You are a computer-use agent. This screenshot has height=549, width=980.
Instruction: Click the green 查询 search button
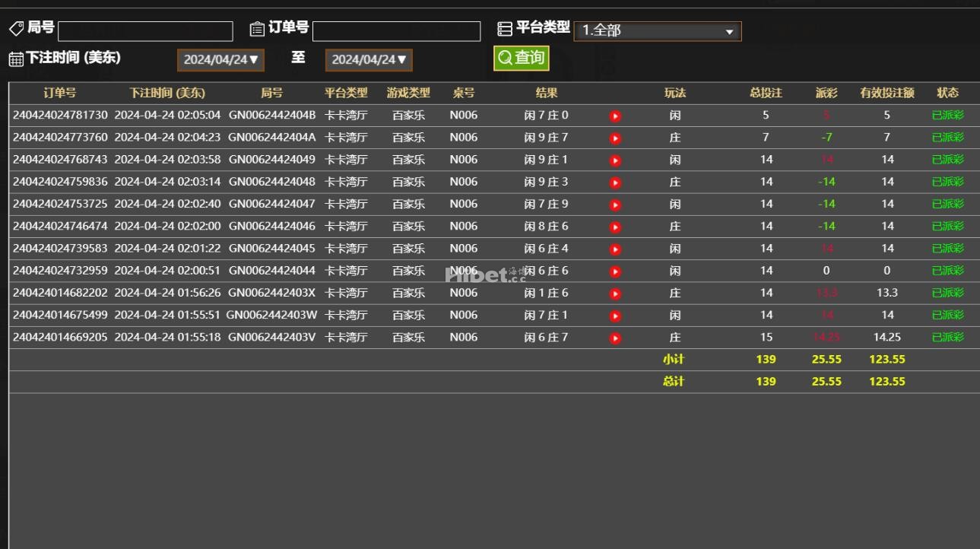coord(522,58)
